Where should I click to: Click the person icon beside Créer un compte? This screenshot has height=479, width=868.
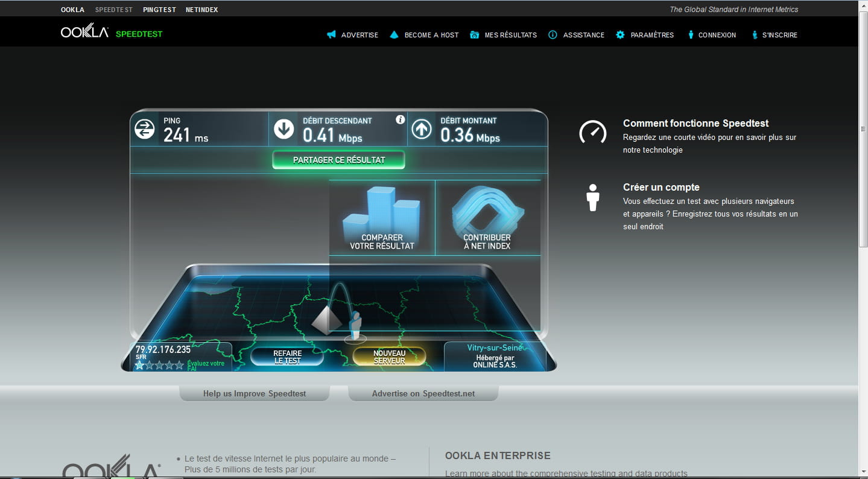click(x=592, y=198)
